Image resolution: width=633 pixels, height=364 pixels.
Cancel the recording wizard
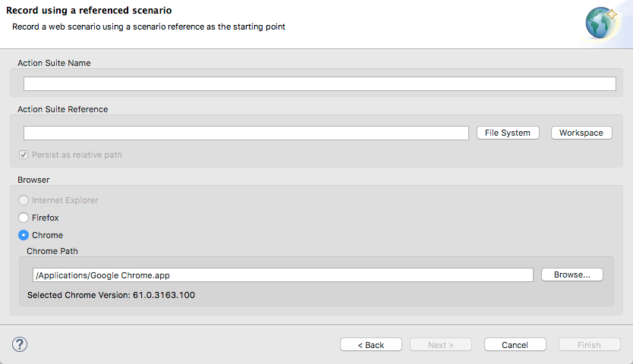tap(515, 344)
